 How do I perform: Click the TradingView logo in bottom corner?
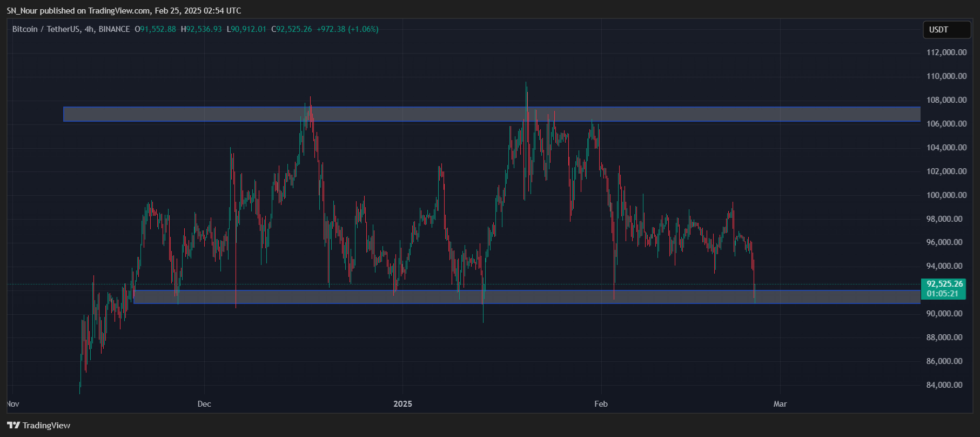tap(39, 425)
